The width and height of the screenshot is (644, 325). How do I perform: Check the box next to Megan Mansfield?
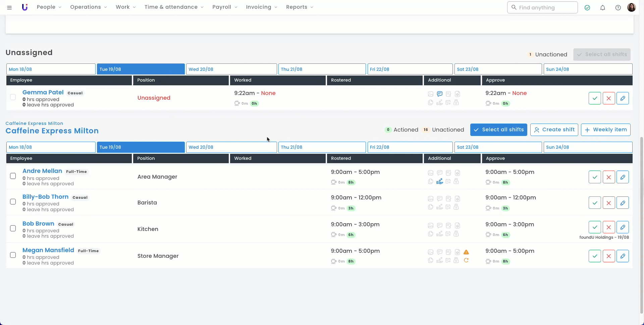[x=13, y=255]
